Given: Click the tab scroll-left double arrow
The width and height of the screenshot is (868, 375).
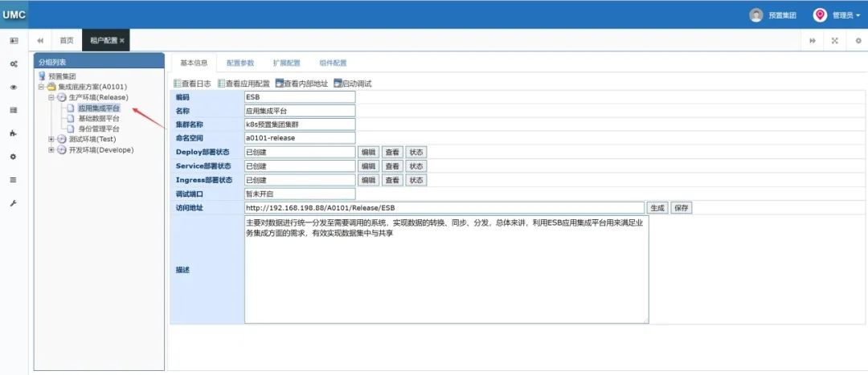Looking at the screenshot, I should click(x=40, y=40).
